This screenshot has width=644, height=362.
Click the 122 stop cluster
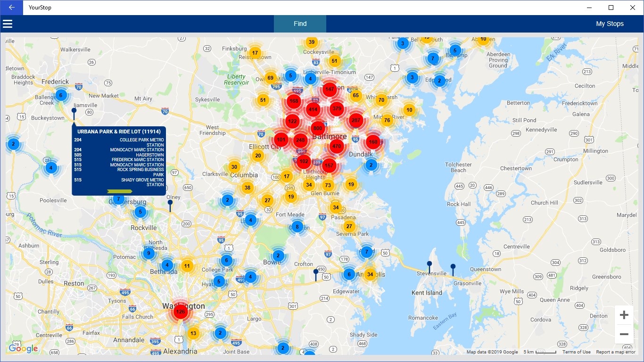(292, 121)
